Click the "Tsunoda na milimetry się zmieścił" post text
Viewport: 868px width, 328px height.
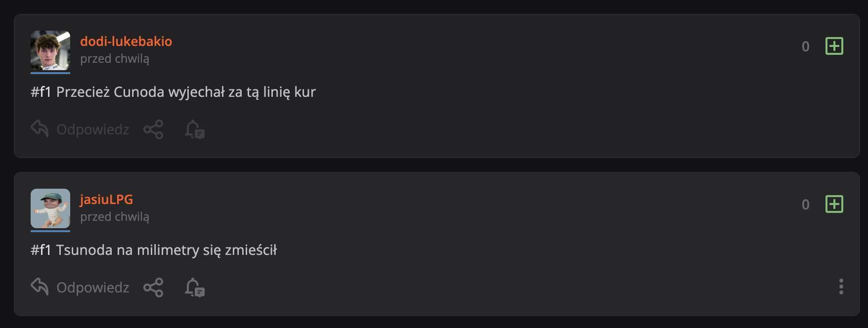click(x=167, y=250)
